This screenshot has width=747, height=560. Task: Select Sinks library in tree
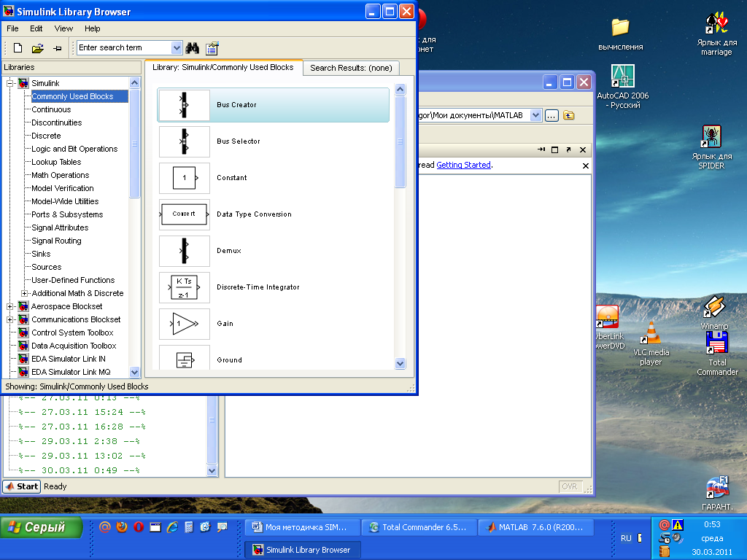(x=41, y=254)
